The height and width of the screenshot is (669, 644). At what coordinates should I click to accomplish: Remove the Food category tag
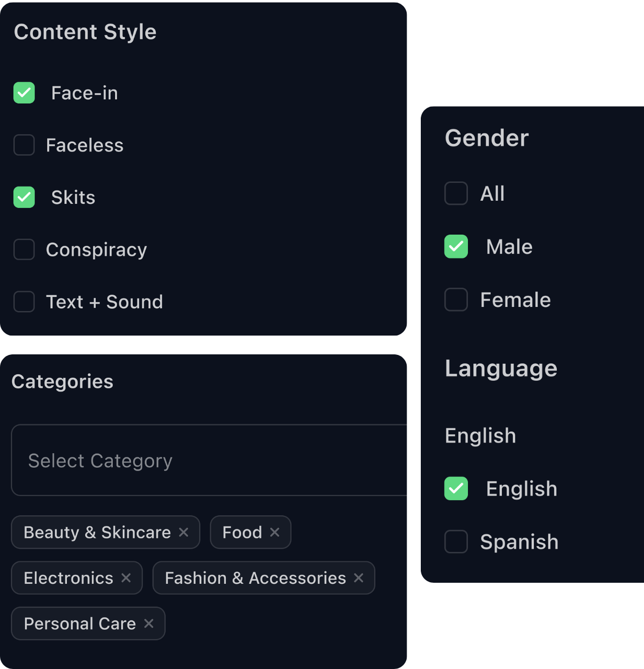[x=274, y=532]
